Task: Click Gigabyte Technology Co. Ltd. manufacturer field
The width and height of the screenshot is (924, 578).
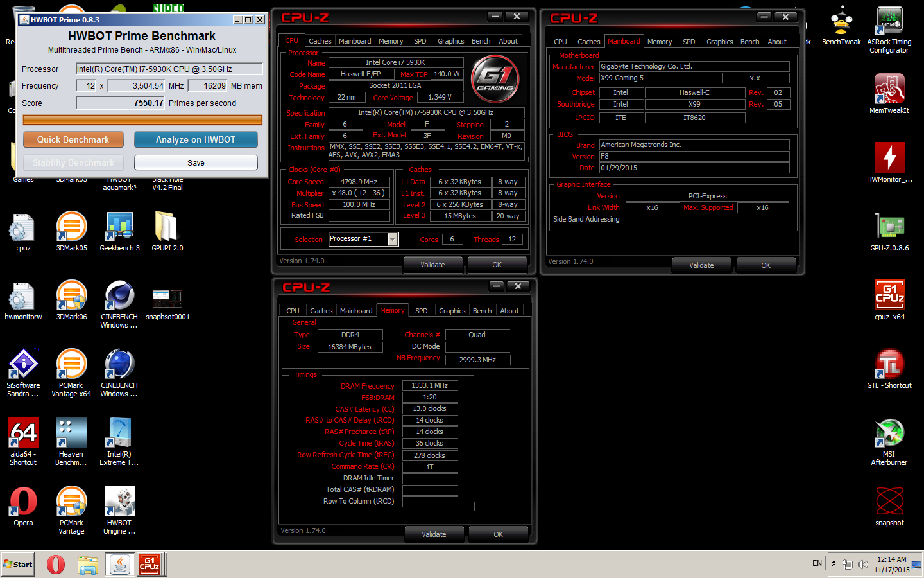Action: click(694, 66)
